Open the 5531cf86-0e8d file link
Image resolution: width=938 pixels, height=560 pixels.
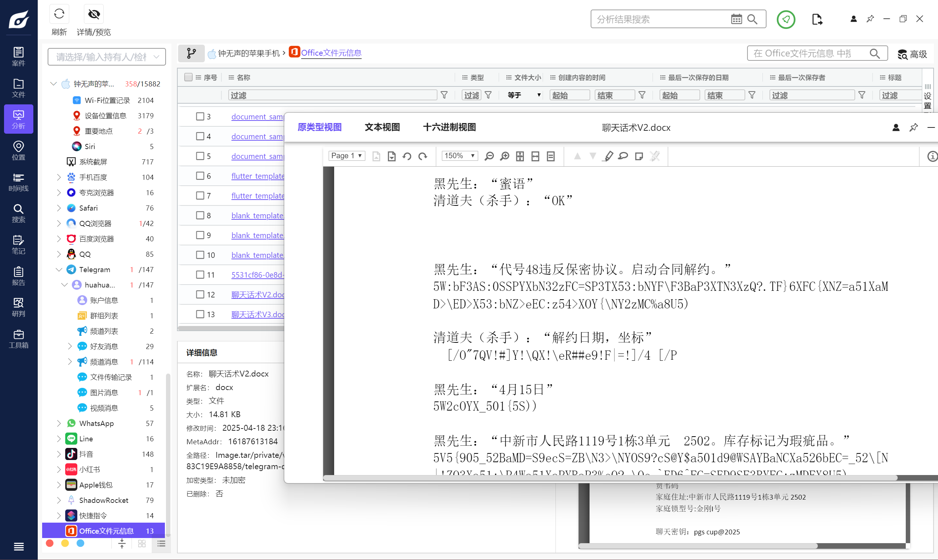[x=258, y=275]
